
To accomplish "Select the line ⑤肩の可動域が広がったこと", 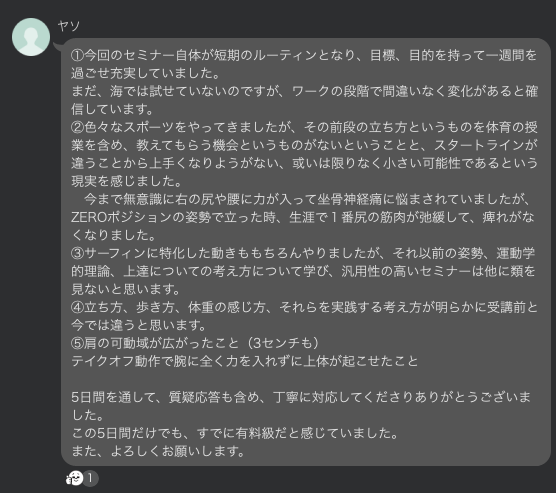I will (x=195, y=343).
